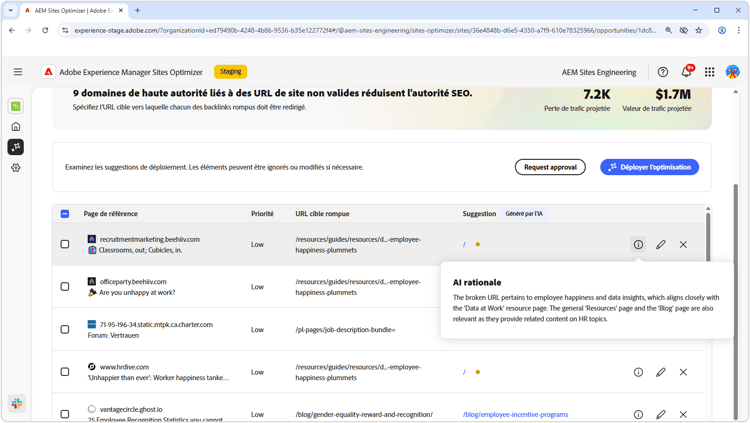Click the Request approval button
750x423 pixels.
coord(550,167)
